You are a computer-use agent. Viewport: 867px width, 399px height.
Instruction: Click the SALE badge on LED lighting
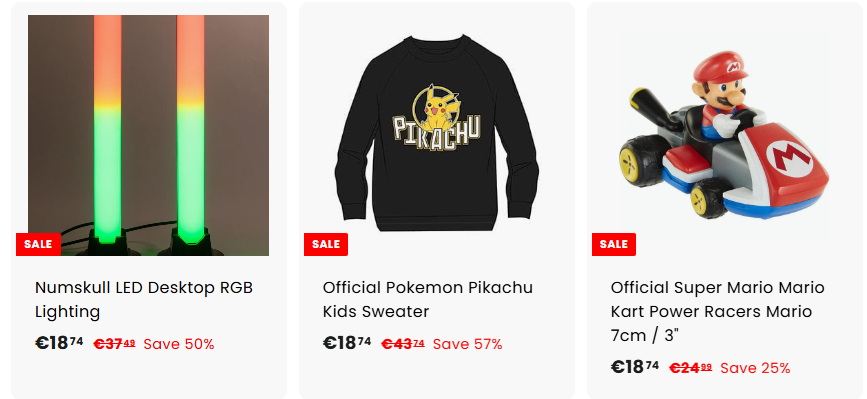38,244
